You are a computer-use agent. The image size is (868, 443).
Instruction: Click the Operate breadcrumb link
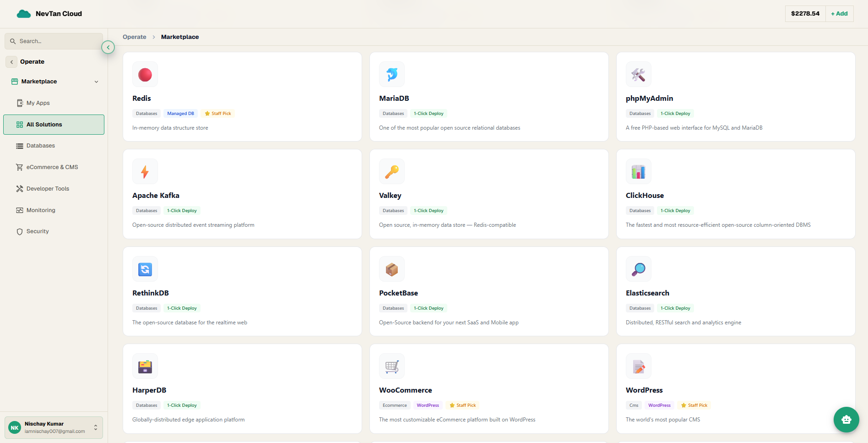(x=135, y=37)
